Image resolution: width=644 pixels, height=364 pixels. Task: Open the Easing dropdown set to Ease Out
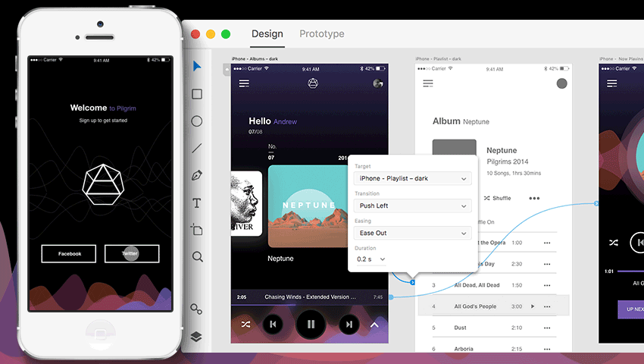412,233
